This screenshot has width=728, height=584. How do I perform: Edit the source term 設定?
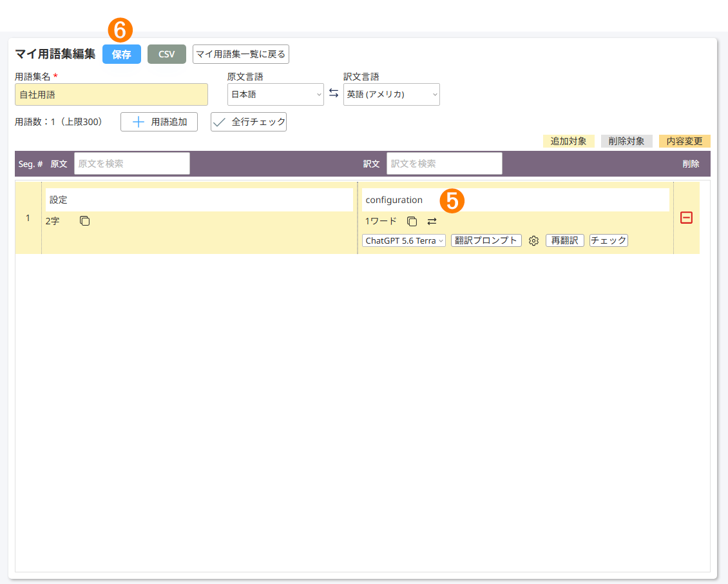(199, 200)
